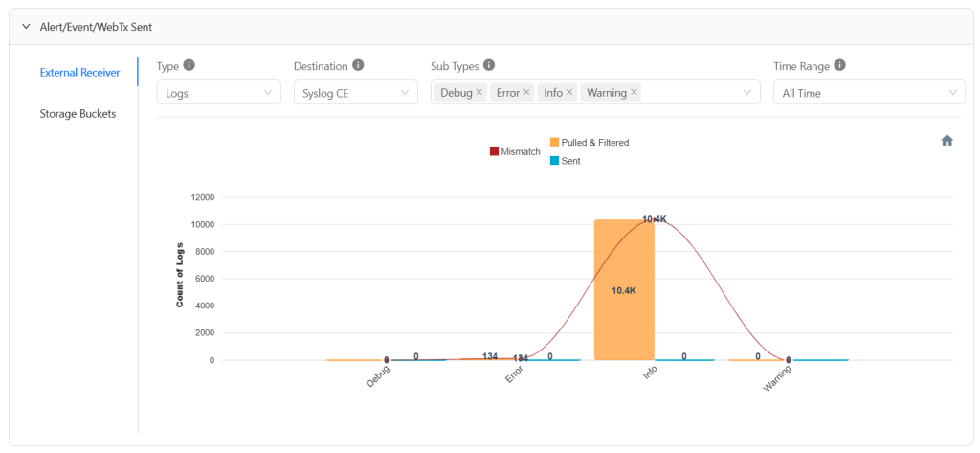Viewport: 980px width, 453px height.
Task: Click the info icon next to Type
Action: (189, 65)
